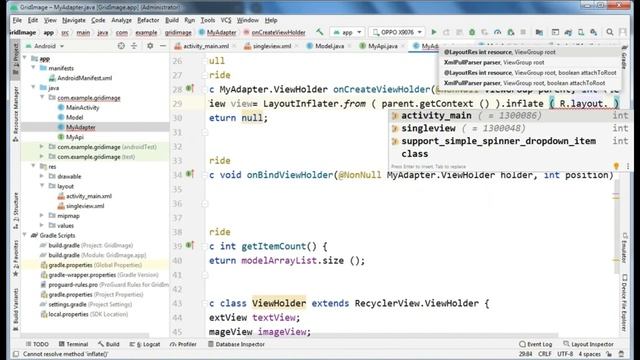Expand the mipmap folder
640x360 pixels.
pos(42,215)
